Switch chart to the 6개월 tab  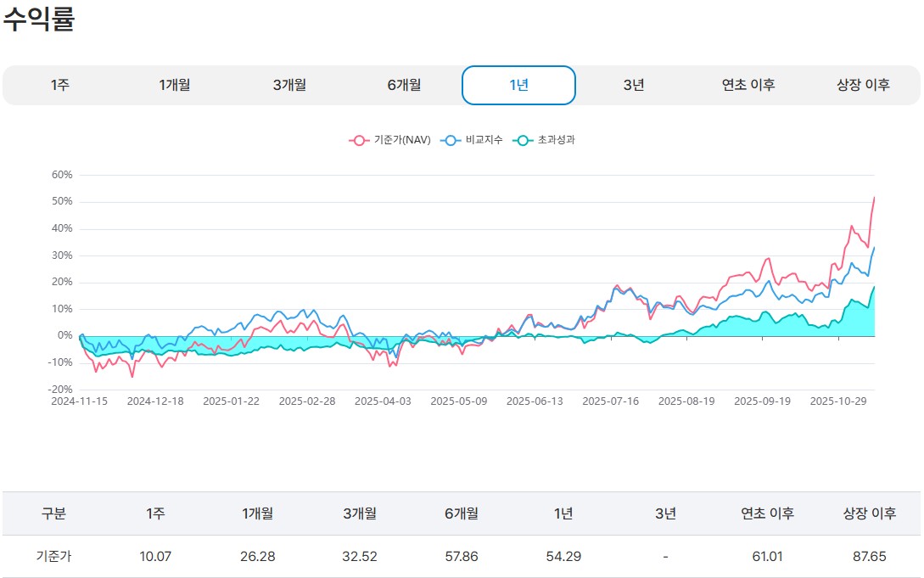(x=404, y=85)
